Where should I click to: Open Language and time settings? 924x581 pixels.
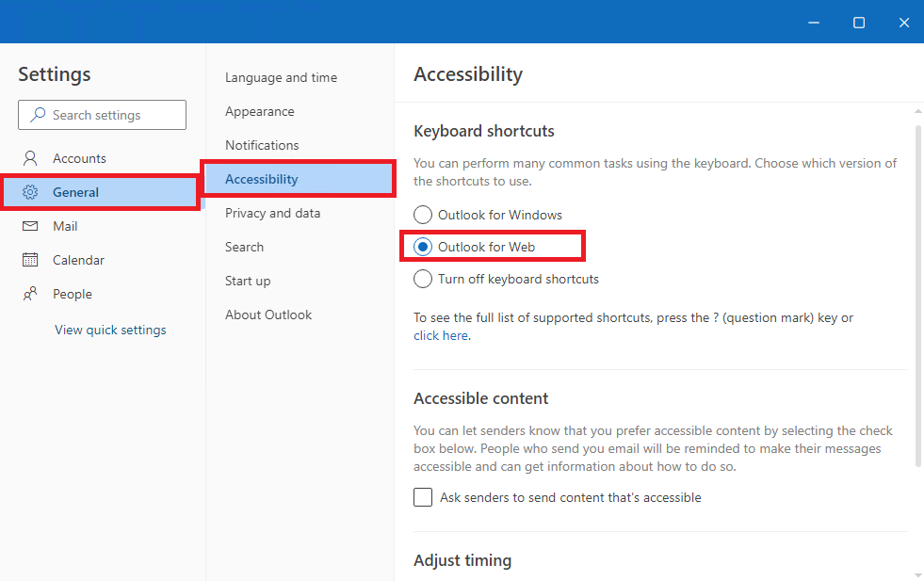[281, 77]
